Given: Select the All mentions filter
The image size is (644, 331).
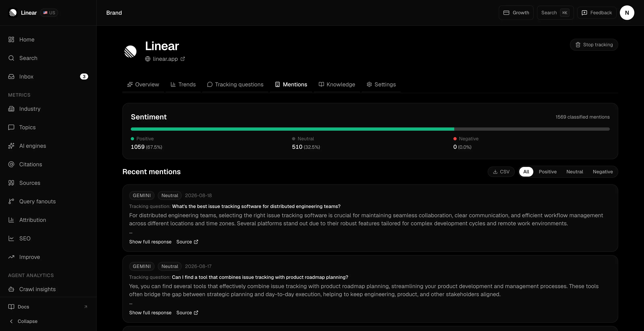Looking at the screenshot, I should [526, 172].
